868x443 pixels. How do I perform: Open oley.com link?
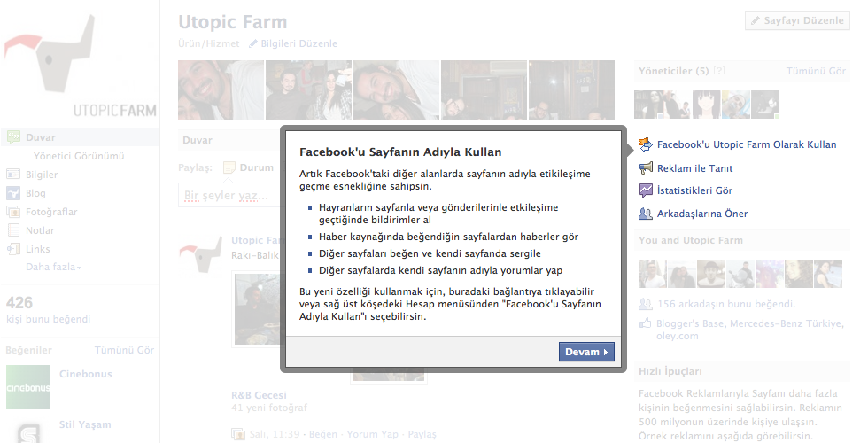coord(677,336)
